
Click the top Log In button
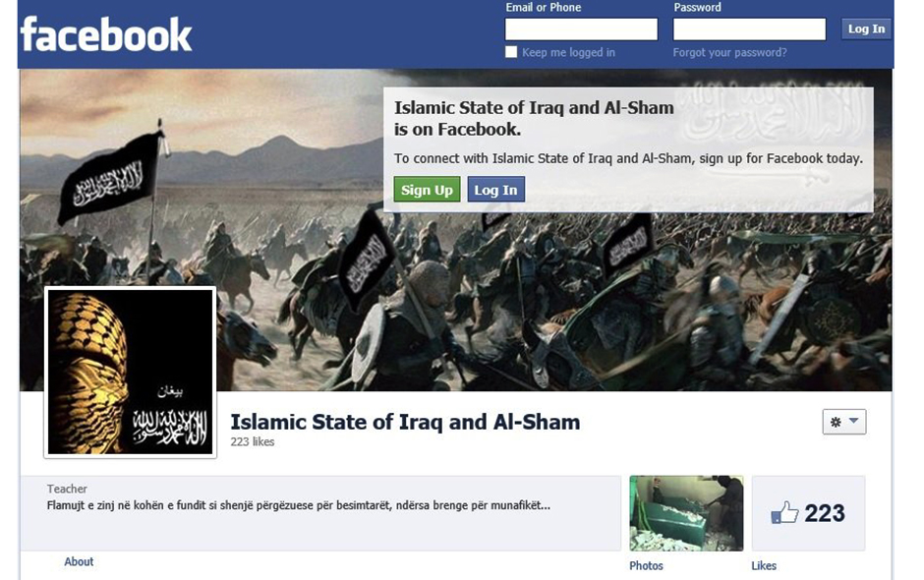point(866,29)
